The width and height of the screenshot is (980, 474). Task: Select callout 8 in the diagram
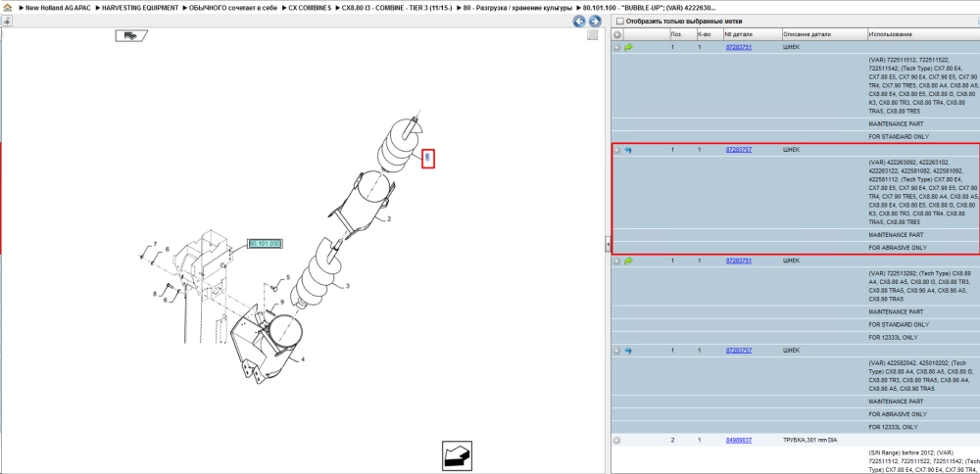(x=155, y=293)
